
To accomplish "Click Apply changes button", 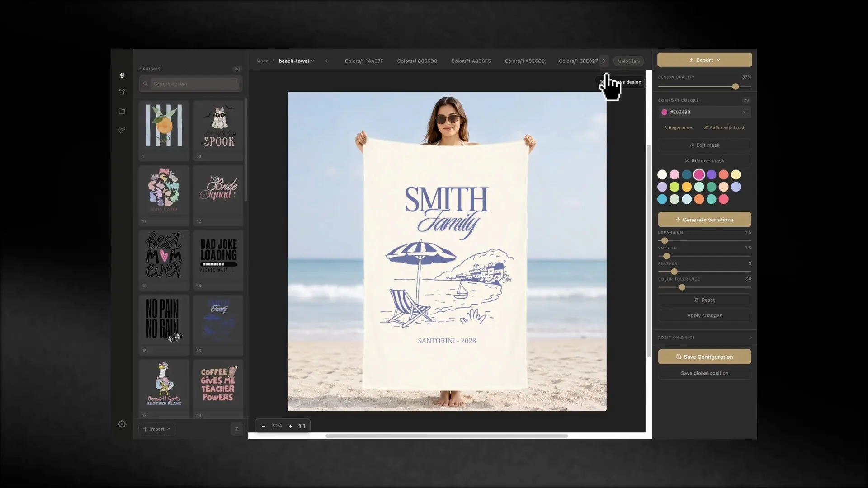I will coord(705,315).
